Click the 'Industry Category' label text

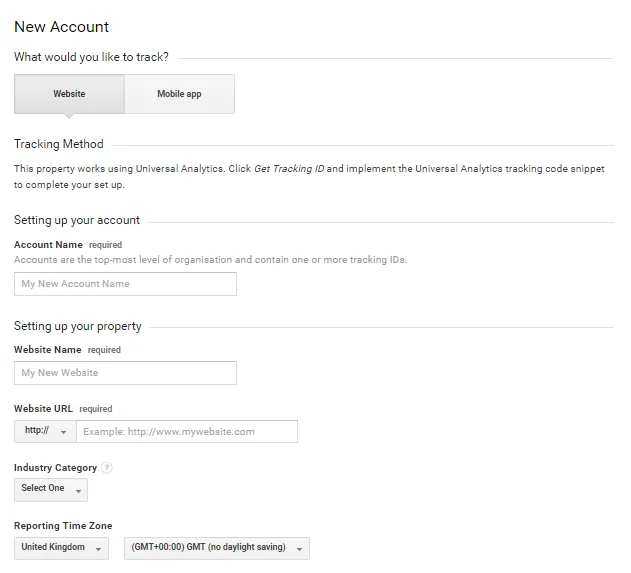(55, 468)
